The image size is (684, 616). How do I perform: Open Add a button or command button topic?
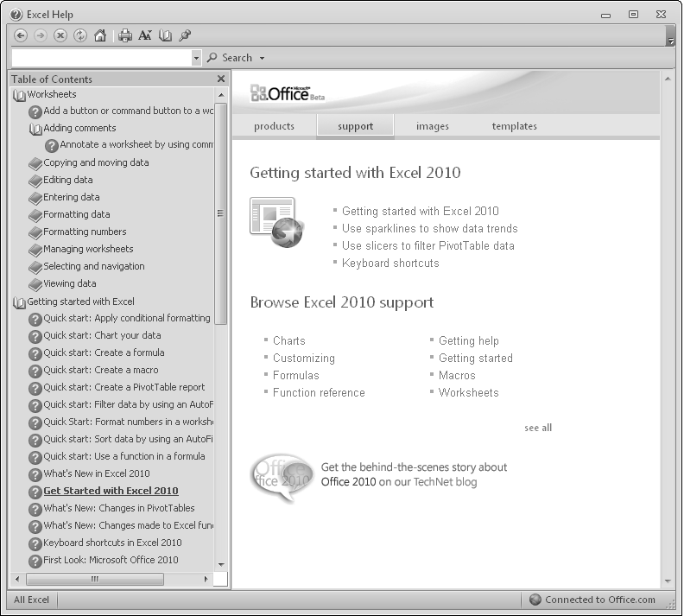click(x=128, y=111)
